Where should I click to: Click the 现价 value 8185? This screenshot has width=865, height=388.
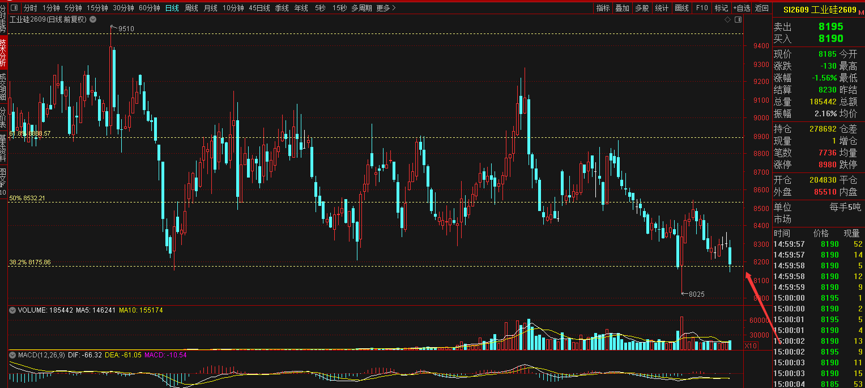coord(827,54)
